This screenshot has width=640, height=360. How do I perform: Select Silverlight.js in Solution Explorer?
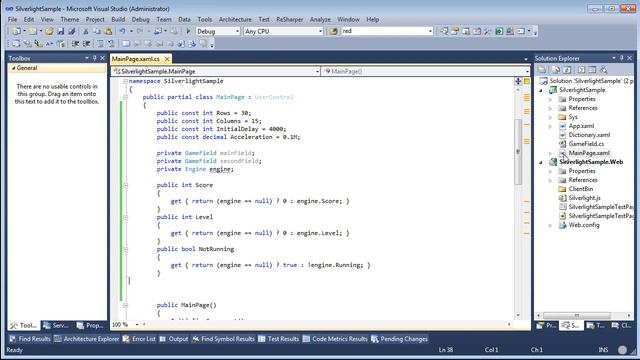[x=584, y=198]
